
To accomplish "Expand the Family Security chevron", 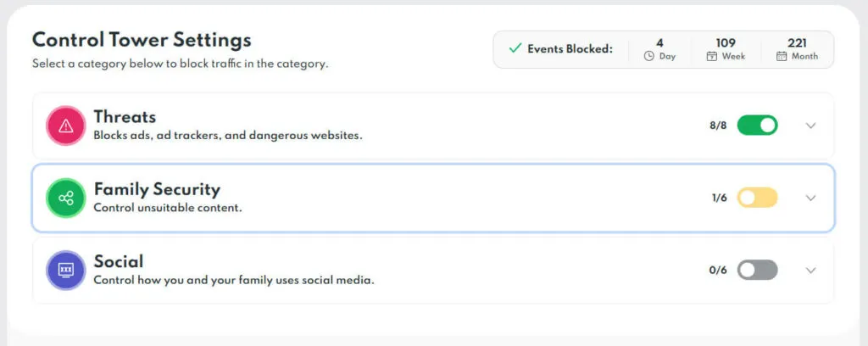I will [810, 198].
